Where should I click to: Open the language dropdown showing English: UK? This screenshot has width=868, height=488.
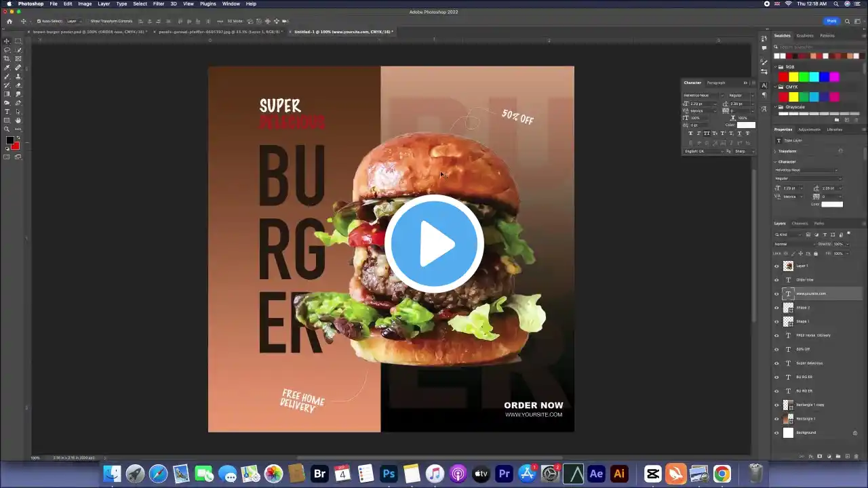[704, 151]
